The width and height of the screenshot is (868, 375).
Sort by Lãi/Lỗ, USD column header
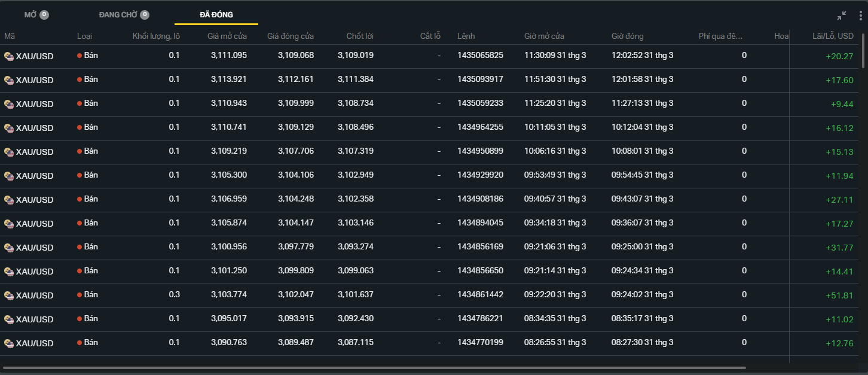point(833,36)
